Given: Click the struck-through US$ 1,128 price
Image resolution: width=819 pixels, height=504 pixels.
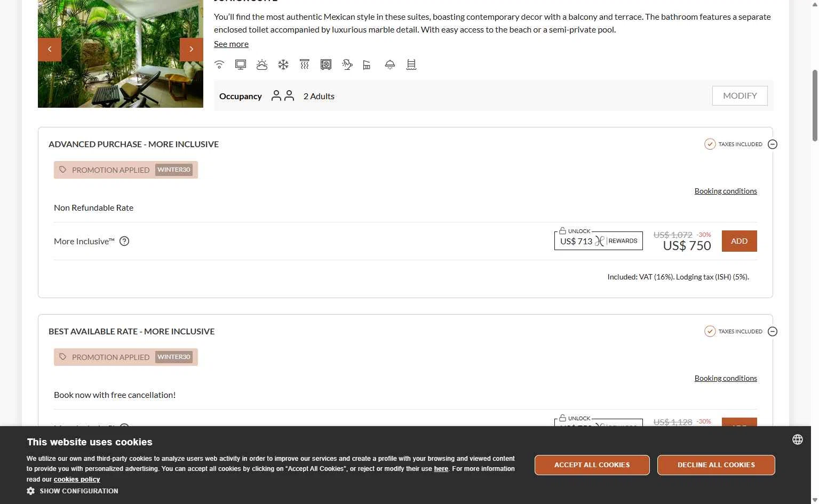Looking at the screenshot, I should click(673, 422).
